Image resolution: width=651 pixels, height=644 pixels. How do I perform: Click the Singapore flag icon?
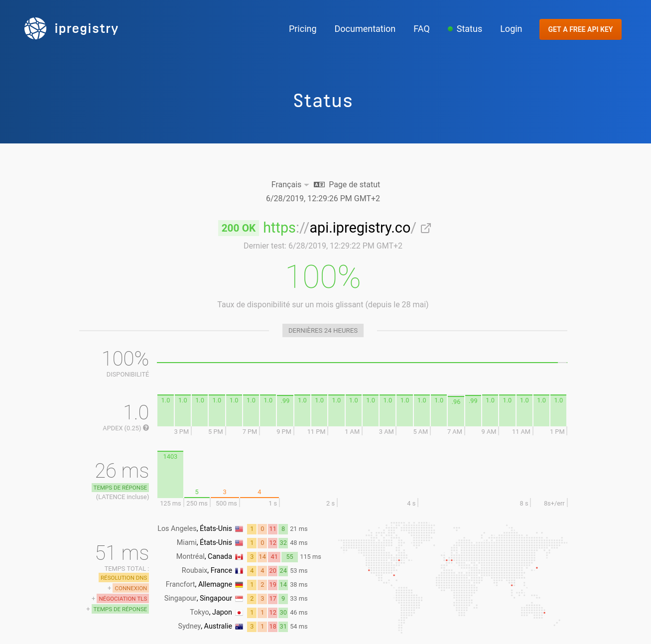[239, 599]
